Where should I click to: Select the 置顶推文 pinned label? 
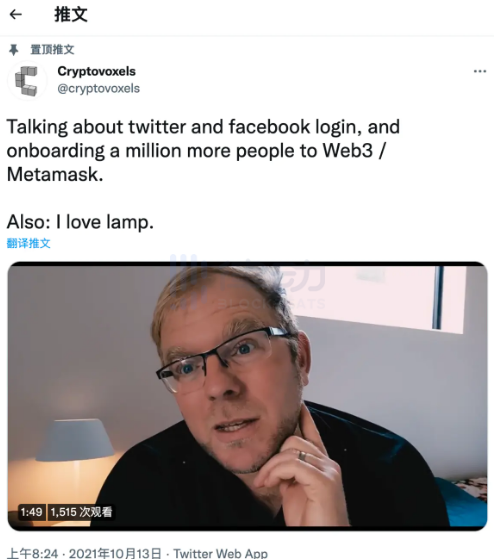(52, 50)
